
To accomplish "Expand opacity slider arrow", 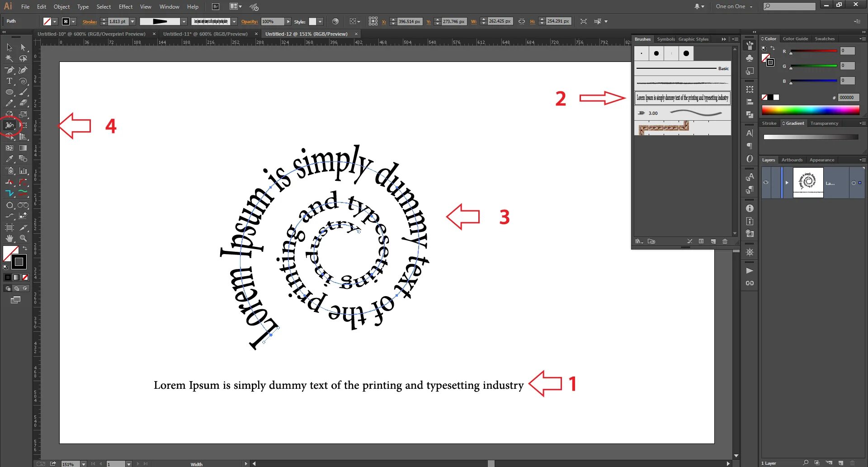I will pyautogui.click(x=288, y=22).
